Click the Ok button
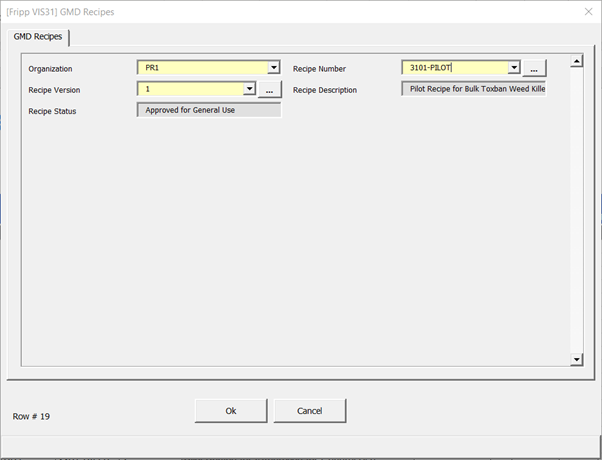 pyautogui.click(x=231, y=411)
